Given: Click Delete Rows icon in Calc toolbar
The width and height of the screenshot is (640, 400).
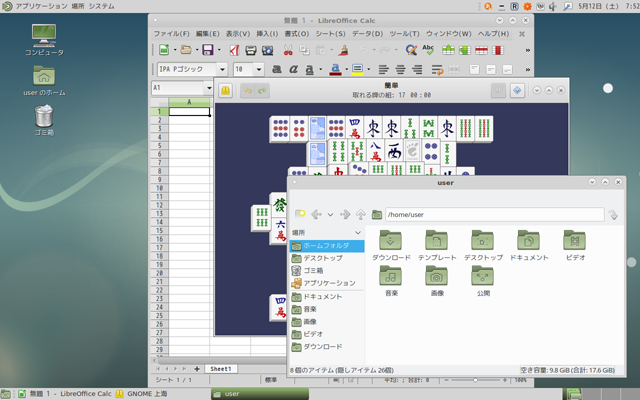Looking at the screenshot, I should (x=481, y=50).
